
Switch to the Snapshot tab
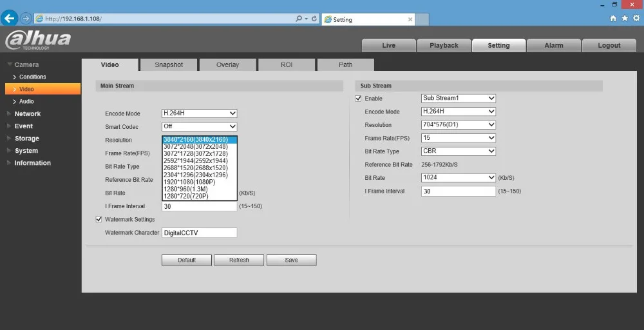(169, 65)
